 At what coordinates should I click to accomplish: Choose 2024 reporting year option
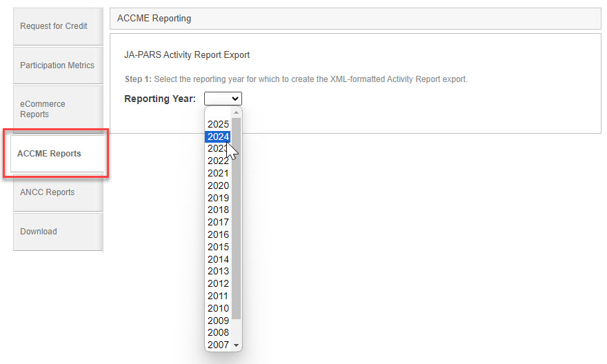click(x=218, y=136)
